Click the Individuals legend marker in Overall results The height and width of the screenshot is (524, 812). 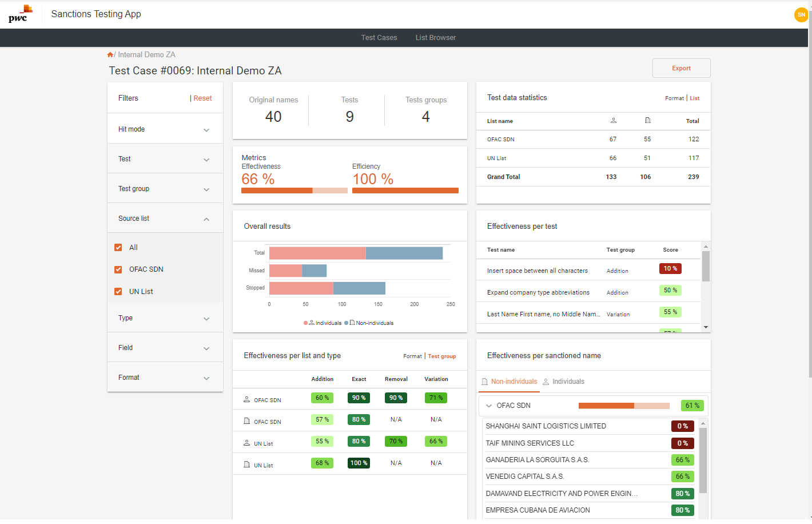tap(306, 323)
